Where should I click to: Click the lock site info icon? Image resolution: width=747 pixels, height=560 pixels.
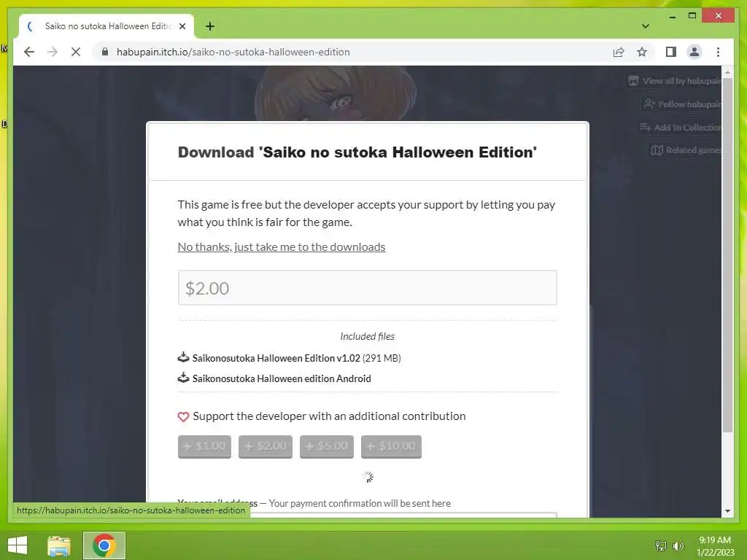[105, 52]
